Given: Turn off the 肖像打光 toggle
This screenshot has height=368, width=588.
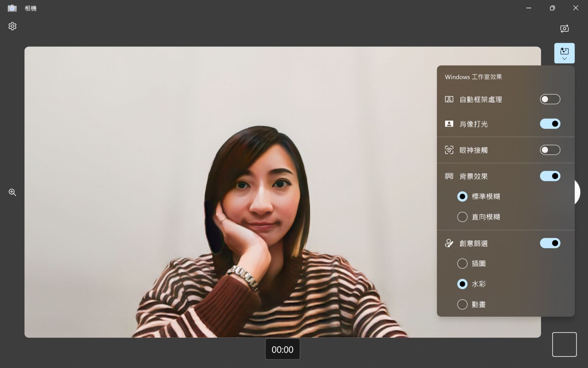Looking at the screenshot, I should (x=550, y=124).
